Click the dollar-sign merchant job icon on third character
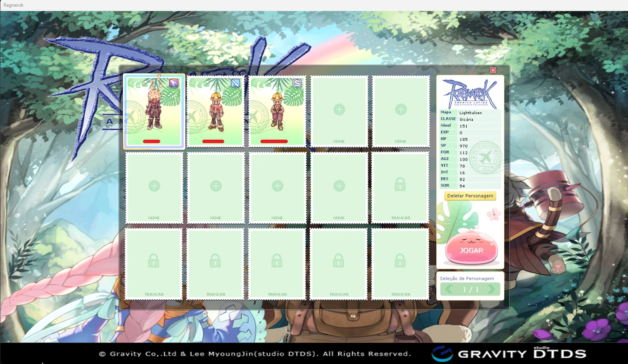Image resolution: width=628 pixels, height=364 pixels. coord(297,83)
